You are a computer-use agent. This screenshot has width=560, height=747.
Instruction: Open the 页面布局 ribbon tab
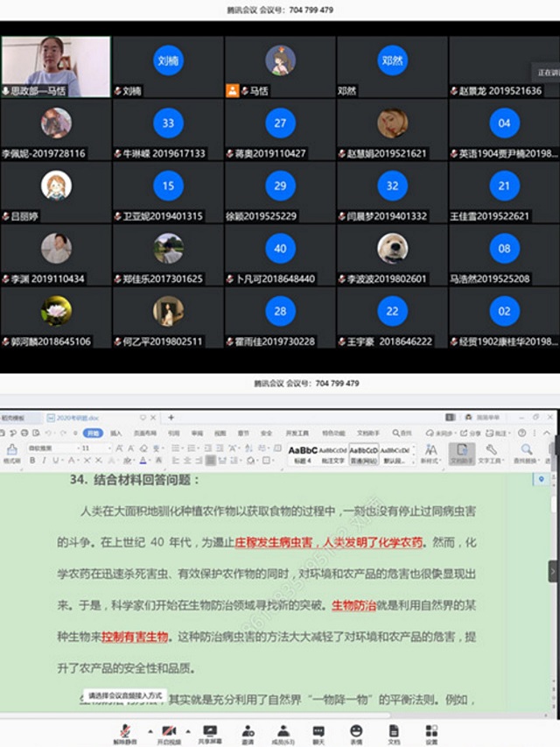tap(144, 433)
